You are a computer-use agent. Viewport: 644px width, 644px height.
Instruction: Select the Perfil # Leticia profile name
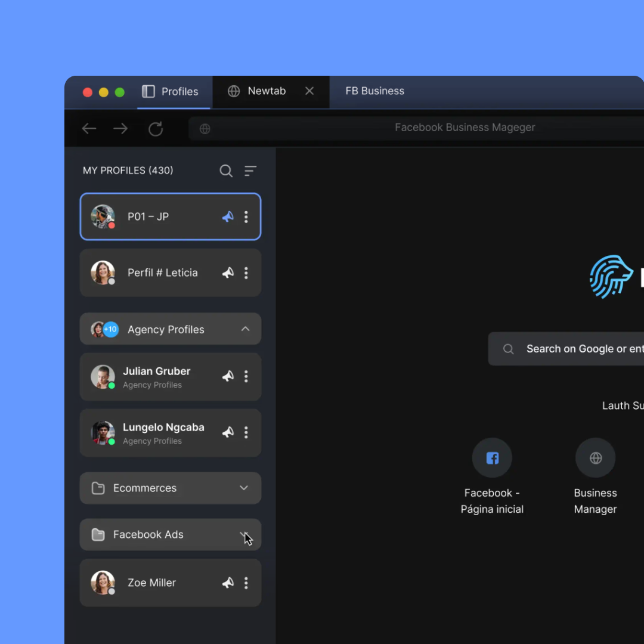coord(163,273)
